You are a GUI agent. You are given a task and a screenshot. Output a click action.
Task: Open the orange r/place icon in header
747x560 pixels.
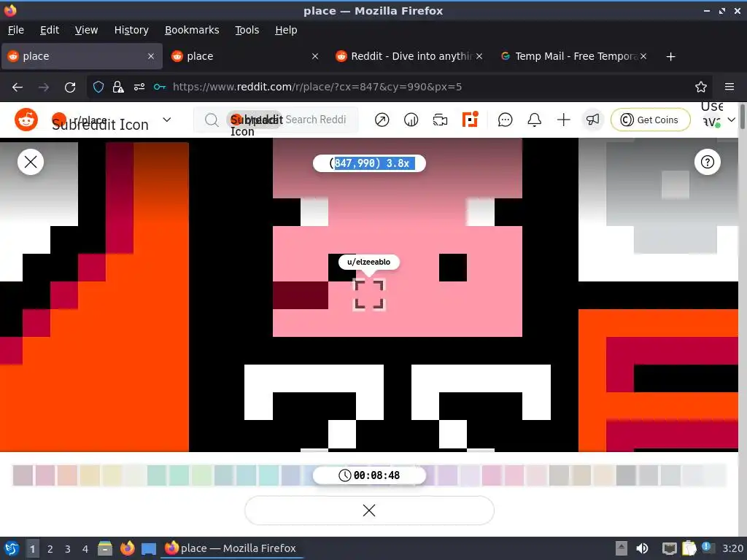tap(470, 120)
